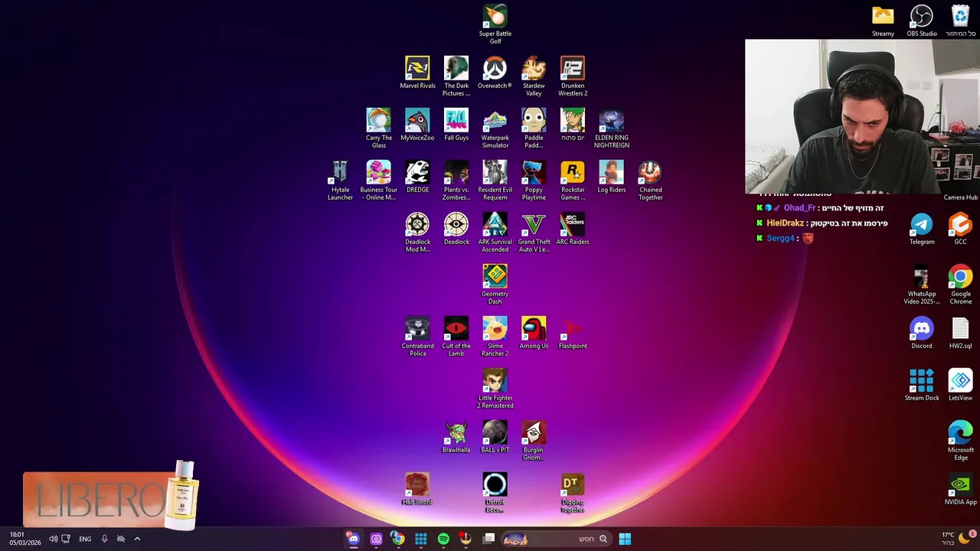980x551 pixels.
Task: Select the HW2.sql file
Action: (x=960, y=333)
